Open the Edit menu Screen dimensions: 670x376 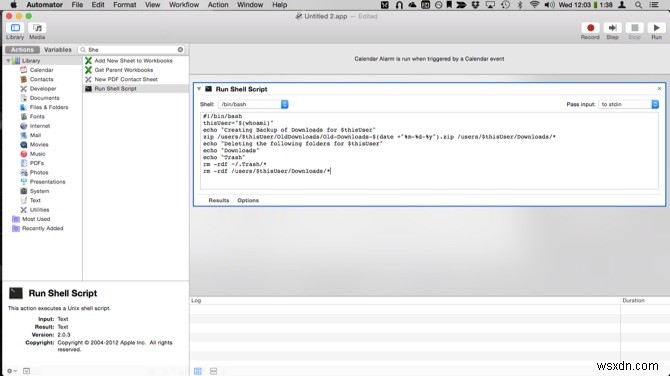pyautogui.click(x=98, y=5)
